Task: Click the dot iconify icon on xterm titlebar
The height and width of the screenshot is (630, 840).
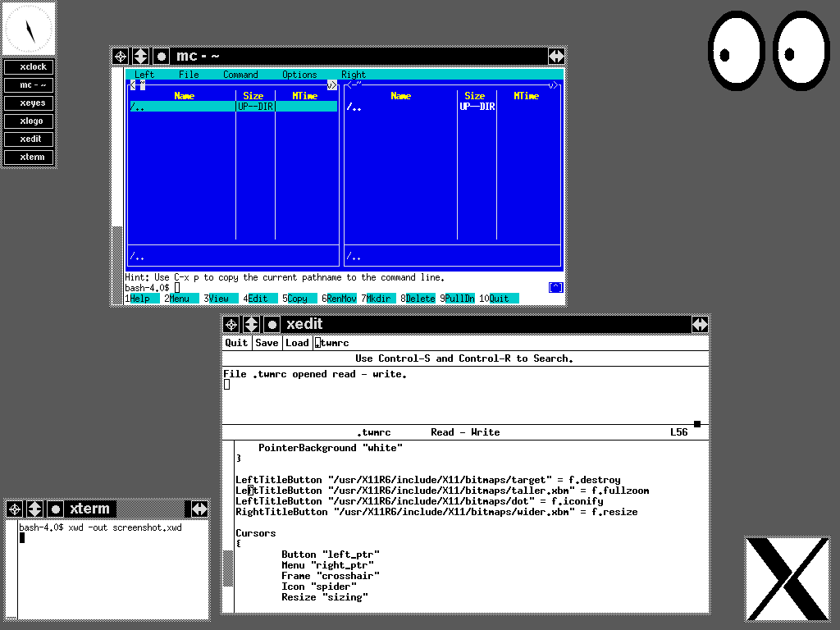Action: coord(55,509)
